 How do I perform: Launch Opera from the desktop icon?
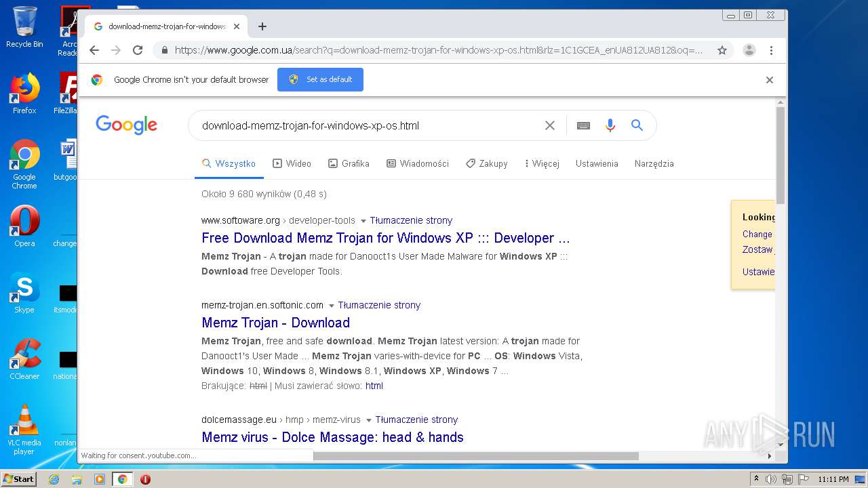(24, 226)
